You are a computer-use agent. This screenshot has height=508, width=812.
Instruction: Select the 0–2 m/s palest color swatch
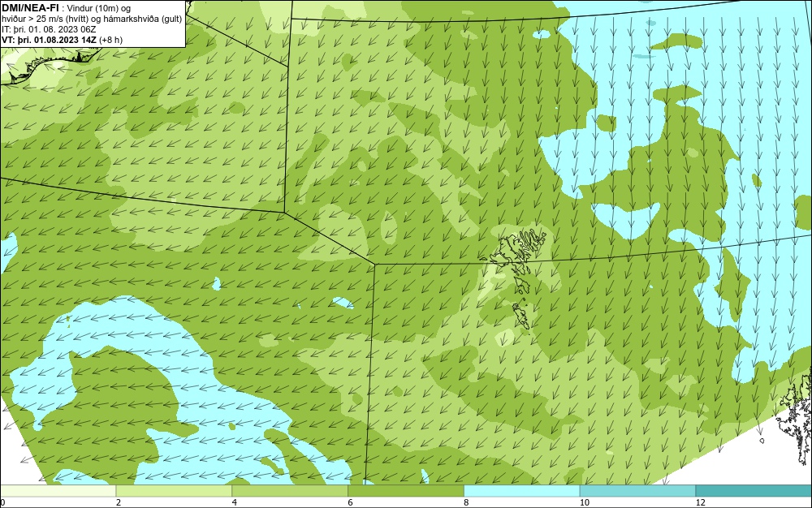click(x=58, y=491)
